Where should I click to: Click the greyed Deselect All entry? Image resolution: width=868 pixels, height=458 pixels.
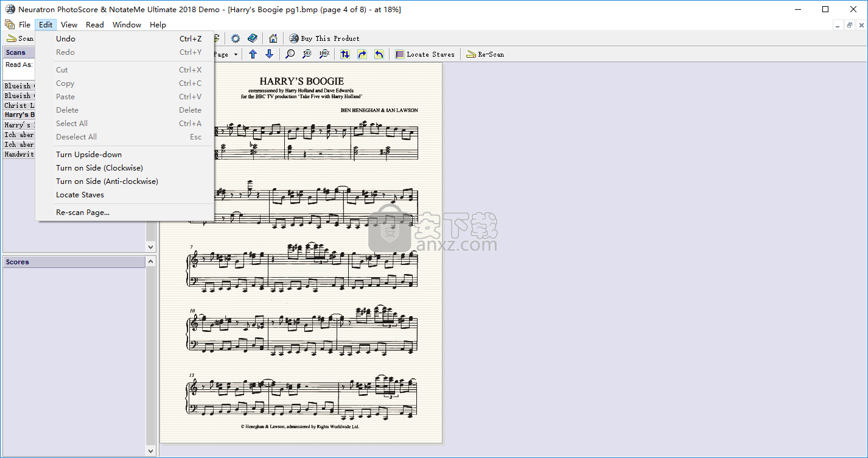click(x=125, y=136)
